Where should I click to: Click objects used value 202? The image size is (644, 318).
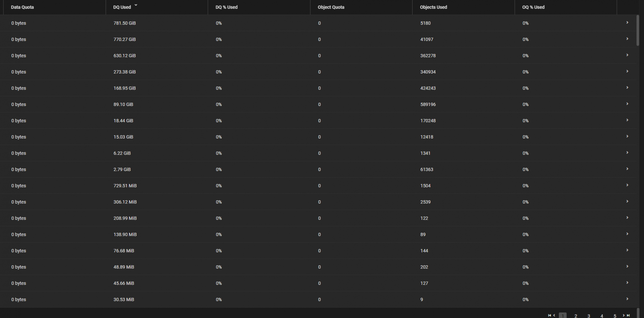[x=424, y=267]
